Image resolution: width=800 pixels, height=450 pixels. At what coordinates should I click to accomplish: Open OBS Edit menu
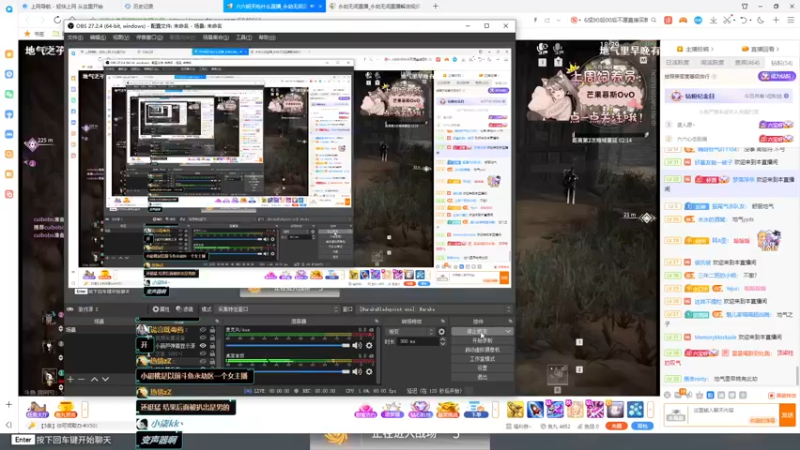coord(97,37)
